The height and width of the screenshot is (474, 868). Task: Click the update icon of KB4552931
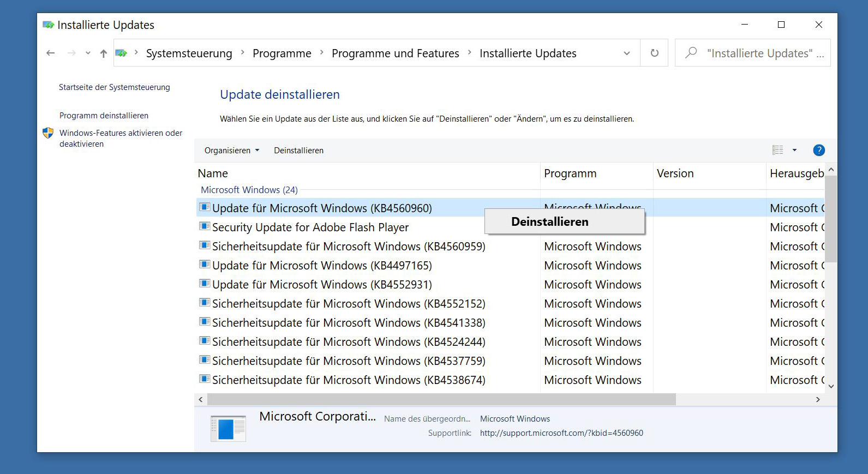click(205, 283)
